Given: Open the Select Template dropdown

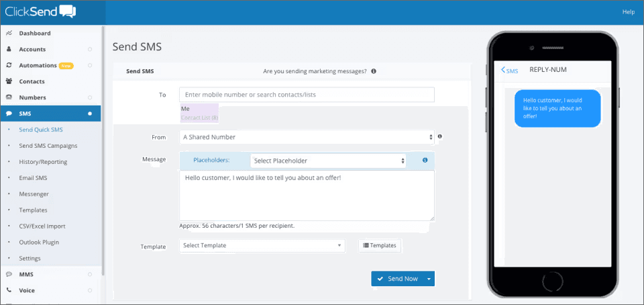Looking at the screenshot, I should pyautogui.click(x=262, y=245).
